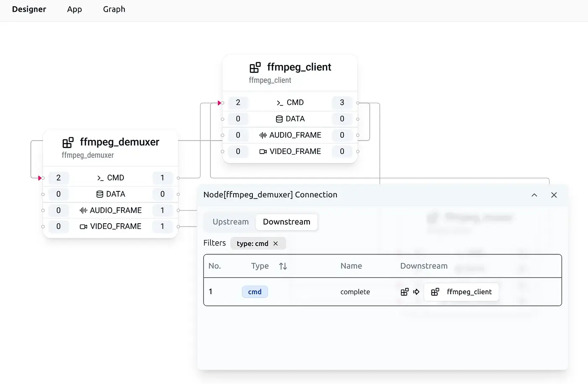Click the node icon in the Downstream cell

point(405,291)
